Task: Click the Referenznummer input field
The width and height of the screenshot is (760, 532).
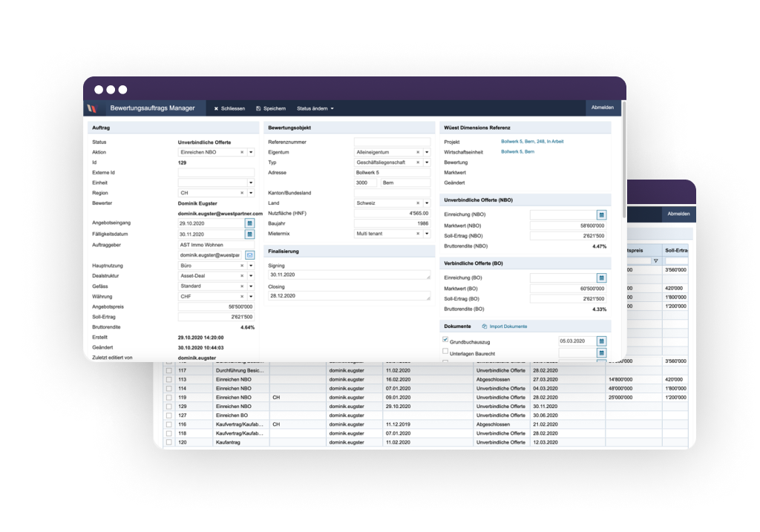Action: [x=392, y=142]
